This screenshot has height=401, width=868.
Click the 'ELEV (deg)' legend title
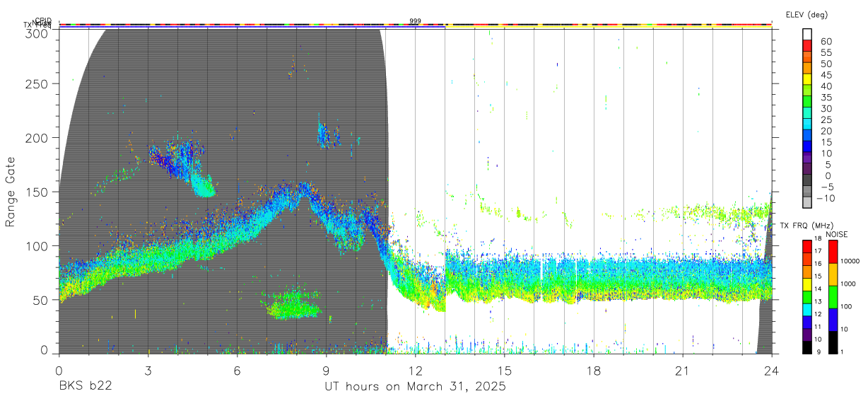(x=807, y=15)
